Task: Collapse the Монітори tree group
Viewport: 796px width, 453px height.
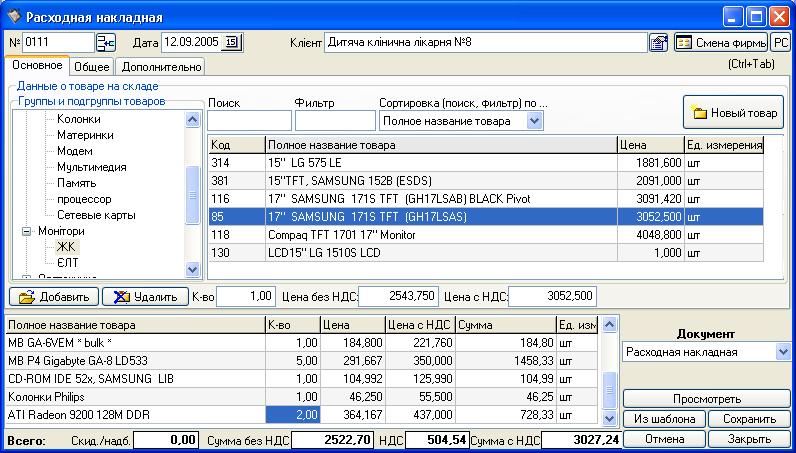Action: (26, 231)
